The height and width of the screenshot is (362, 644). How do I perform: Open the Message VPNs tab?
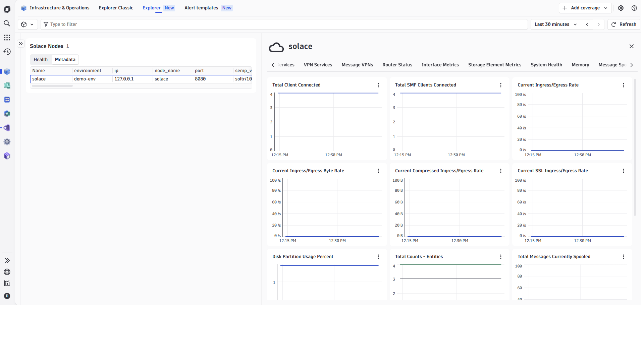(x=357, y=65)
